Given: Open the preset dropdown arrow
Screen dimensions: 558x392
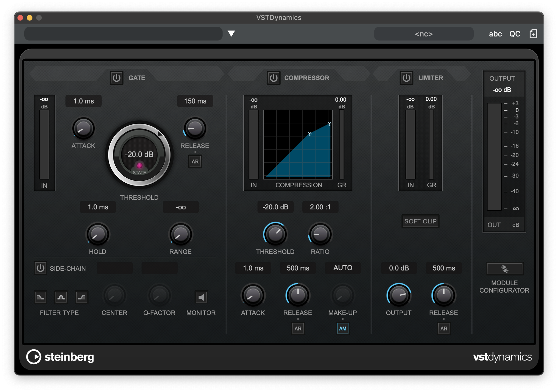Looking at the screenshot, I should click(231, 34).
